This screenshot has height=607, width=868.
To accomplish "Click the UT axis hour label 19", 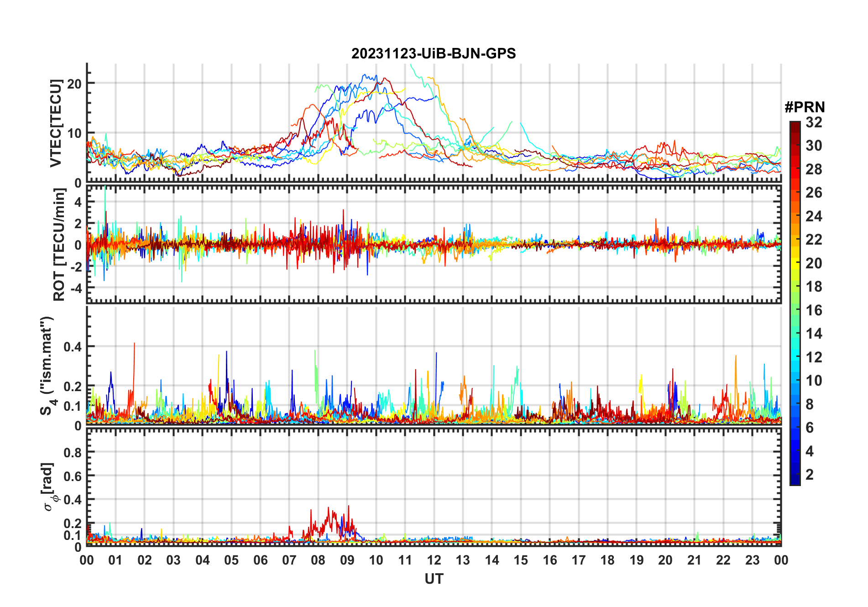I will tap(637, 560).
